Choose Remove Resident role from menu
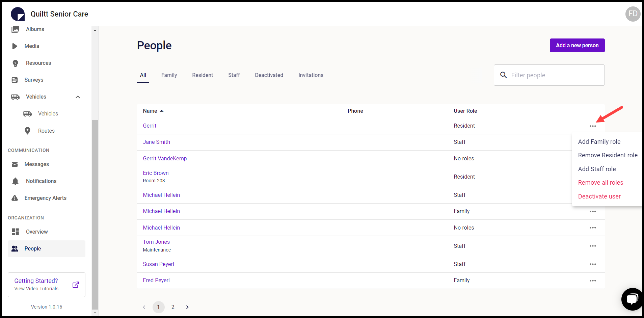644x318 pixels. point(608,155)
